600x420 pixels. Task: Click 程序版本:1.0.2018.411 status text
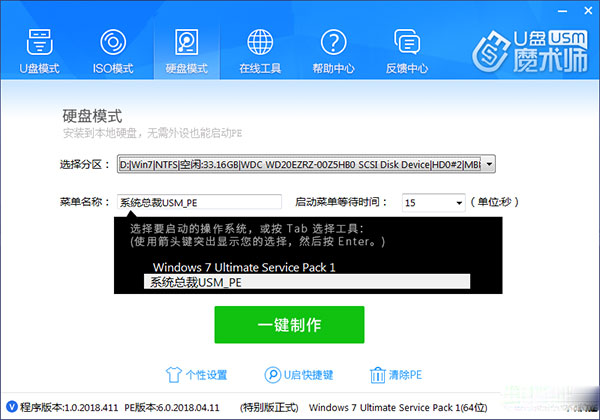69,407
